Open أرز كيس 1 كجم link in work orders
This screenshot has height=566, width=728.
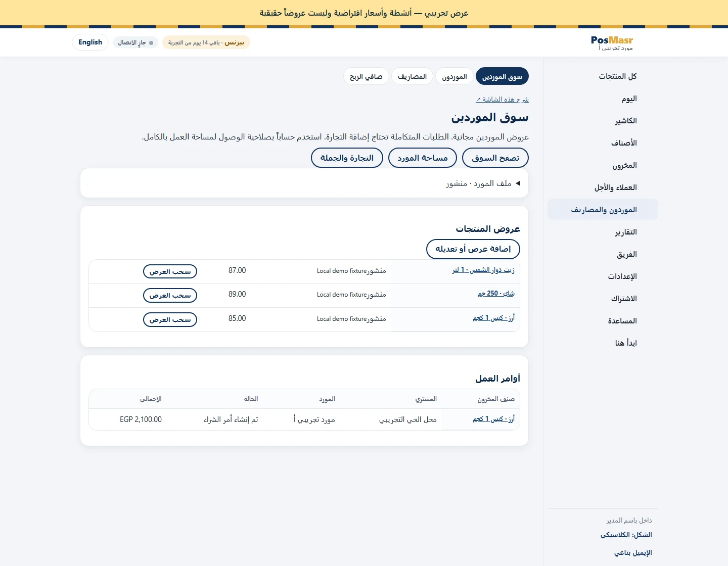point(493,418)
